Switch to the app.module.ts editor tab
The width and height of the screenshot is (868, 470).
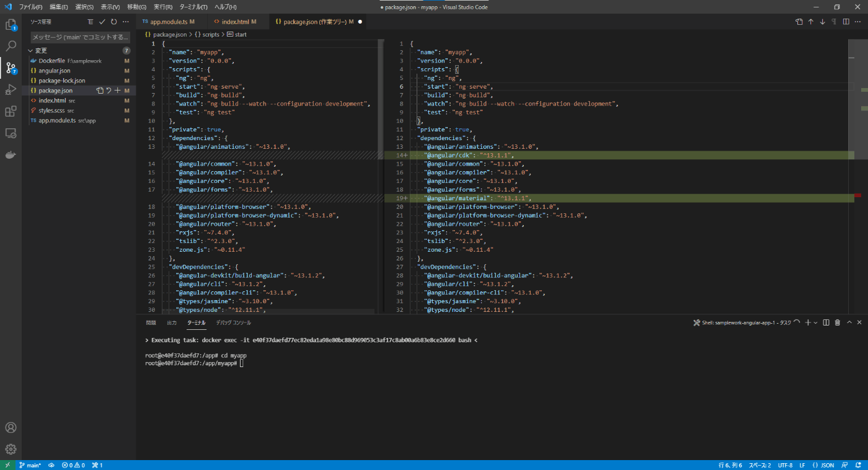(167, 22)
